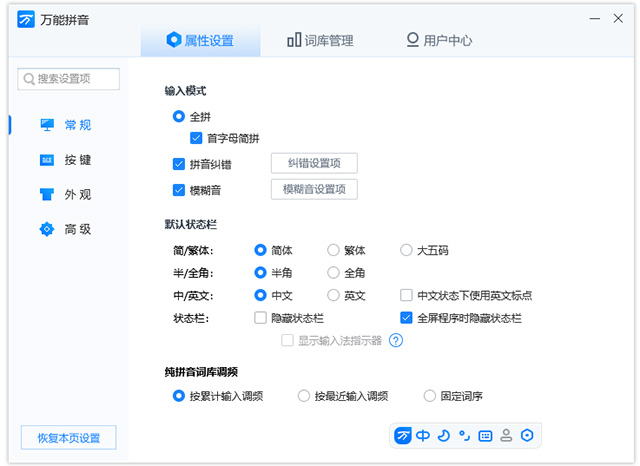Open 纠错设置项 button
The height and width of the screenshot is (466, 640).
[x=314, y=163]
